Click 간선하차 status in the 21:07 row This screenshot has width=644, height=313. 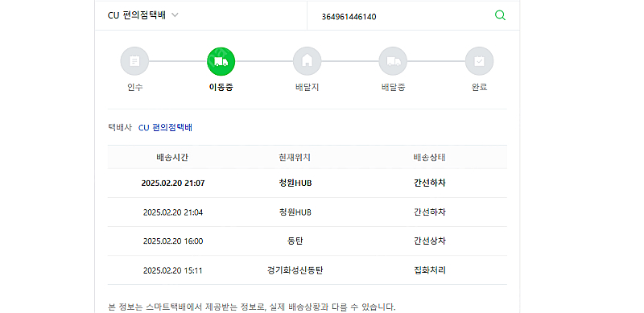(x=430, y=183)
